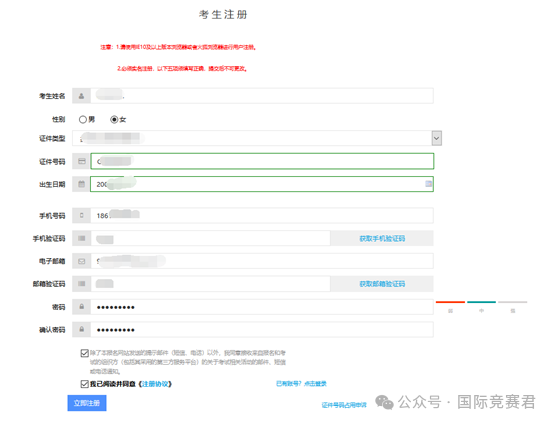Viewport: 554px width, 424px height.
Task: Expand the 证件类型 dropdown arrow
Action: [x=437, y=138]
